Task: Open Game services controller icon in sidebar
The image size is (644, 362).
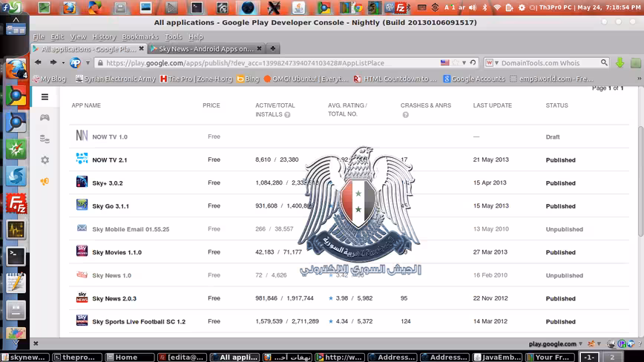Action: tap(45, 118)
